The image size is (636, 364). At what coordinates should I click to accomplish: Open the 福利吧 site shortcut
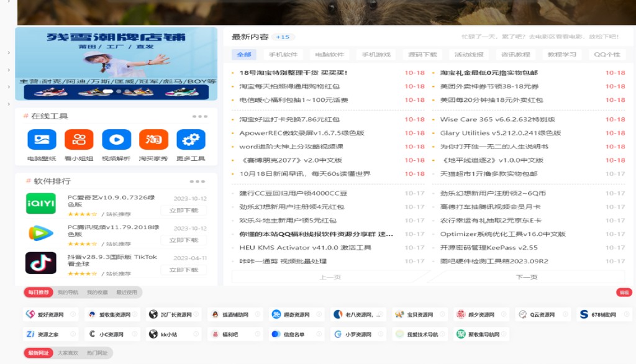(x=235, y=334)
